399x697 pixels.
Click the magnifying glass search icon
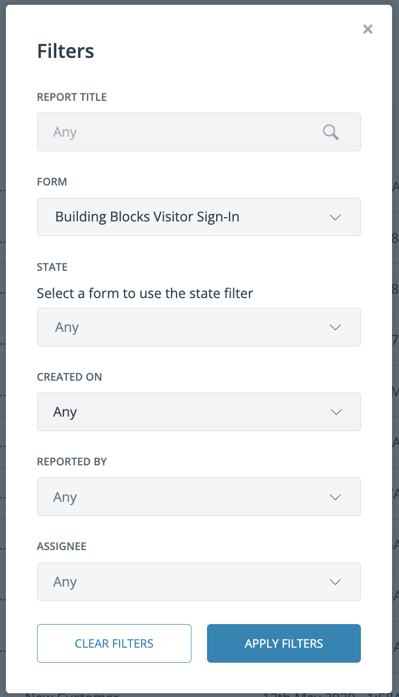click(331, 132)
